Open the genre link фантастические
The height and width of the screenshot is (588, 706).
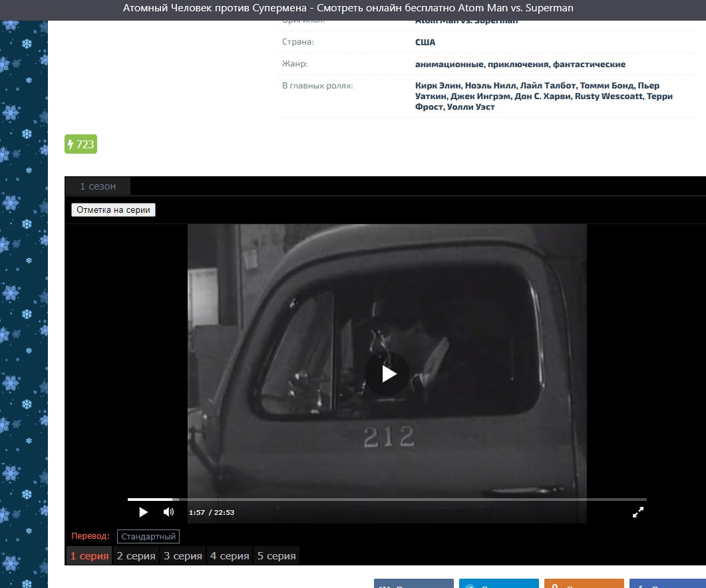pos(589,64)
